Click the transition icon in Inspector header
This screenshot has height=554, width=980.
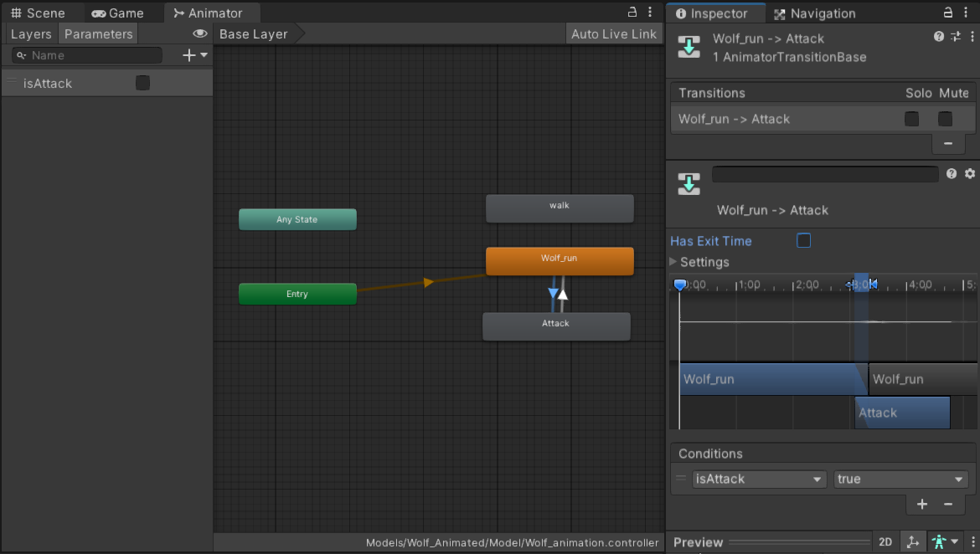(x=689, y=47)
